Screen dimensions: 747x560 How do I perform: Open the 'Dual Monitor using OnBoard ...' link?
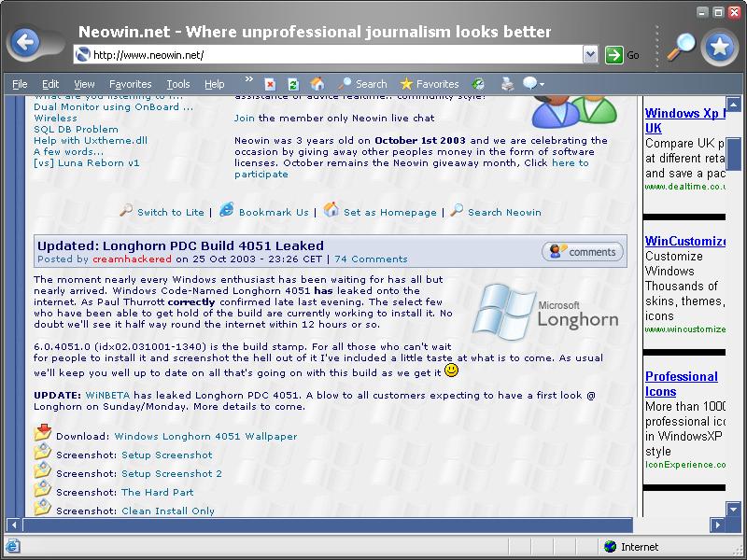coord(113,107)
